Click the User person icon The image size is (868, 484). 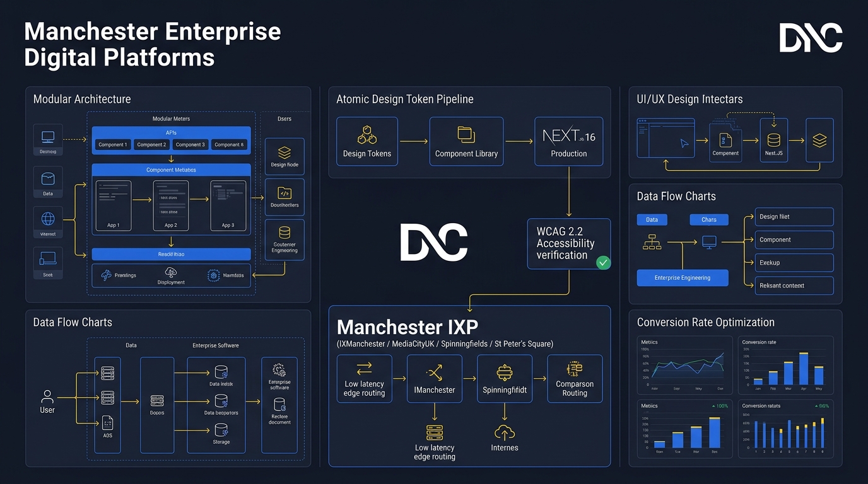[47, 396]
